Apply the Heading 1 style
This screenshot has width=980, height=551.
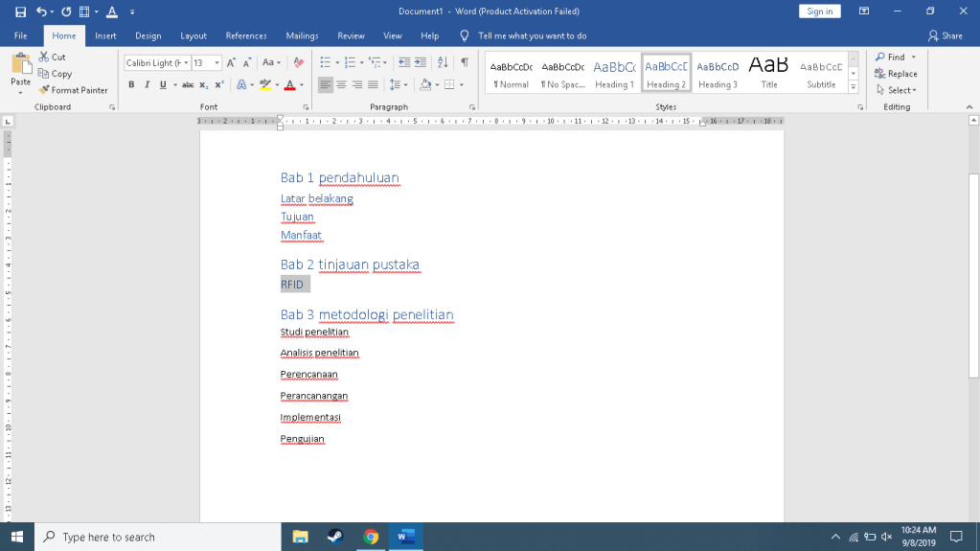[614, 73]
